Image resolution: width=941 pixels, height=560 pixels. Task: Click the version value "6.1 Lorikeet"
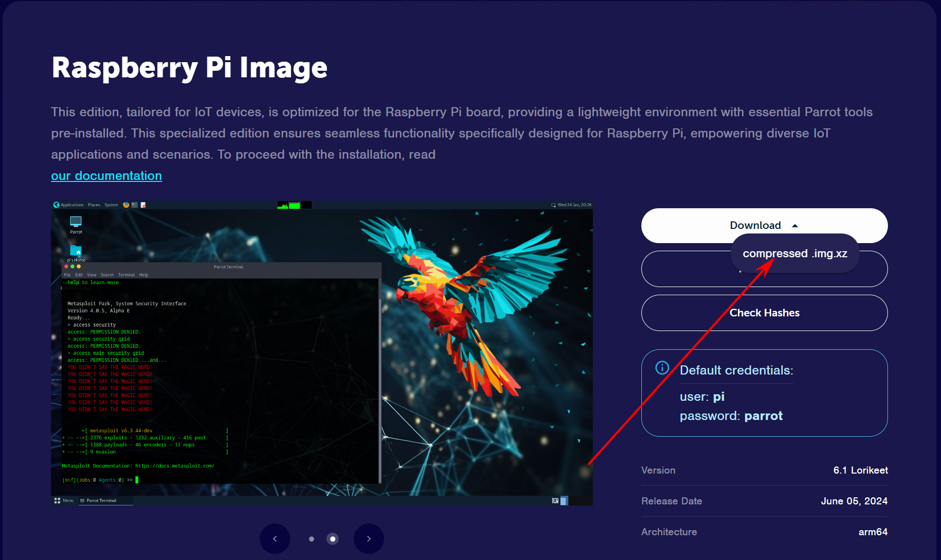[861, 470]
